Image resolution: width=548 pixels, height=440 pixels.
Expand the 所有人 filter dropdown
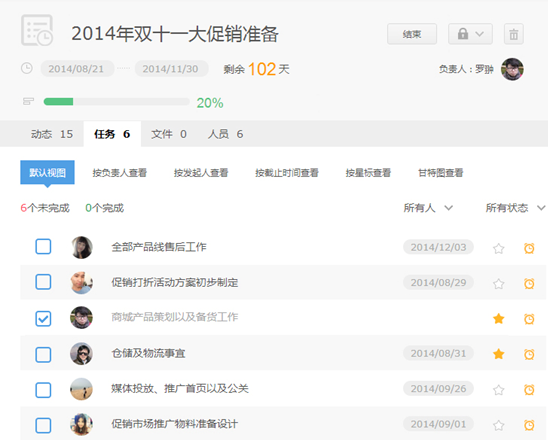pyautogui.click(x=428, y=208)
